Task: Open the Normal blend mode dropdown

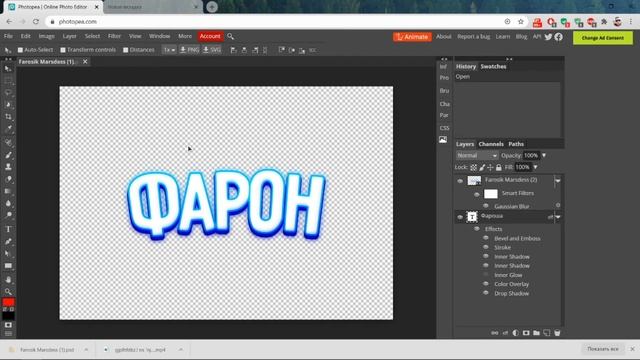Action: tap(477, 156)
